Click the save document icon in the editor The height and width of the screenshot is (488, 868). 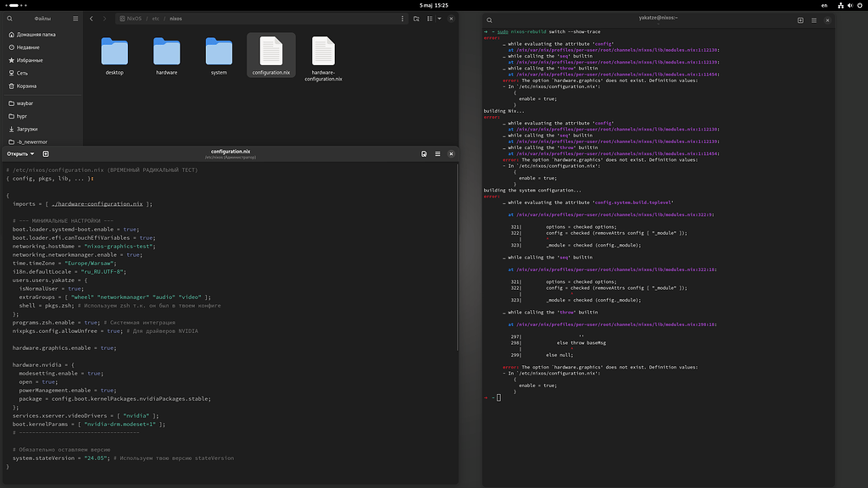pyautogui.click(x=424, y=153)
